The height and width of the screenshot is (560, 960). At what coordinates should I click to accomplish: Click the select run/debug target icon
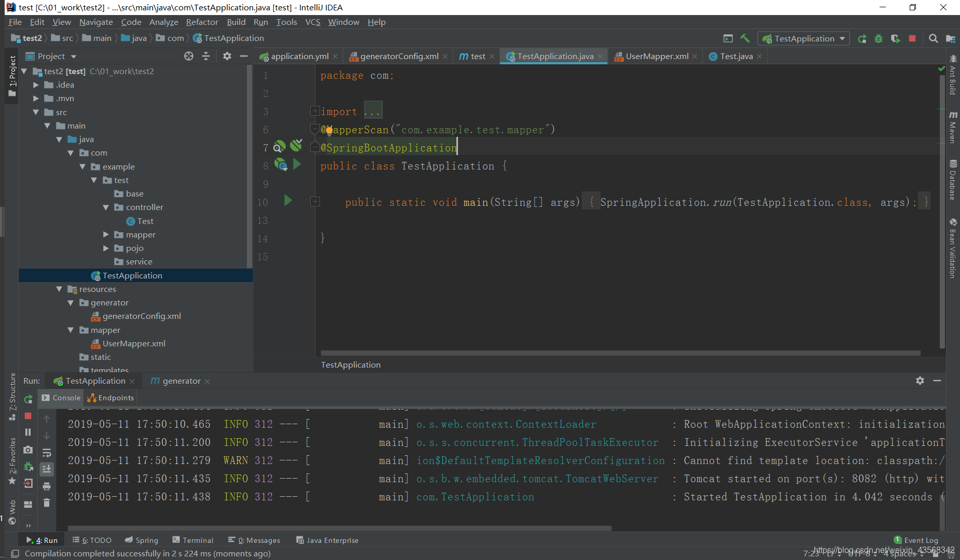pos(728,38)
